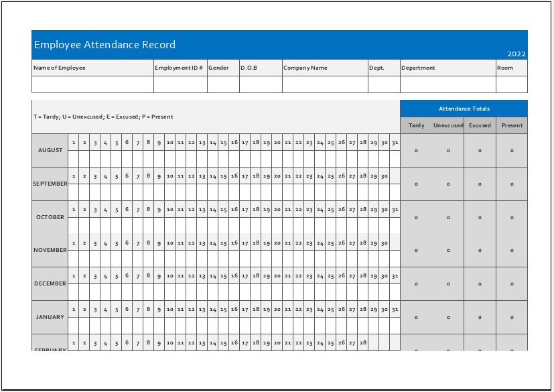This screenshot has height=392, width=554.
Task: Select the empty Employment ID # cell
Action: (x=181, y=84)
